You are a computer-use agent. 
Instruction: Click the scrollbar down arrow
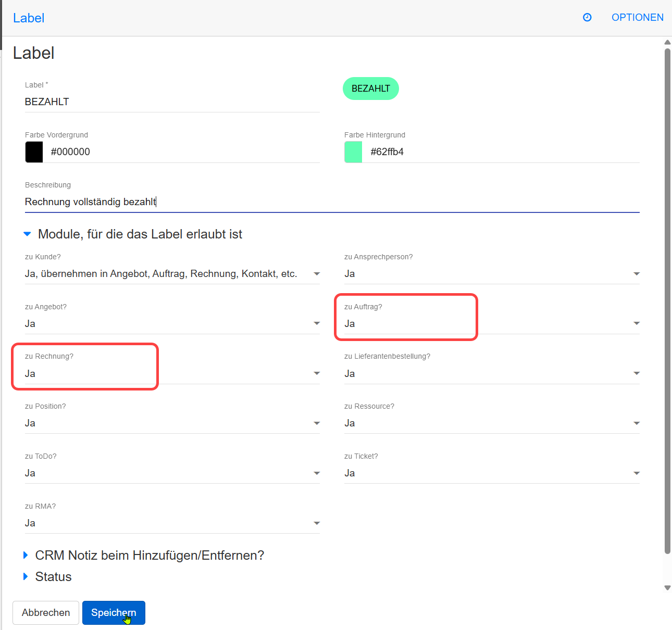click(x=667, y=588)
